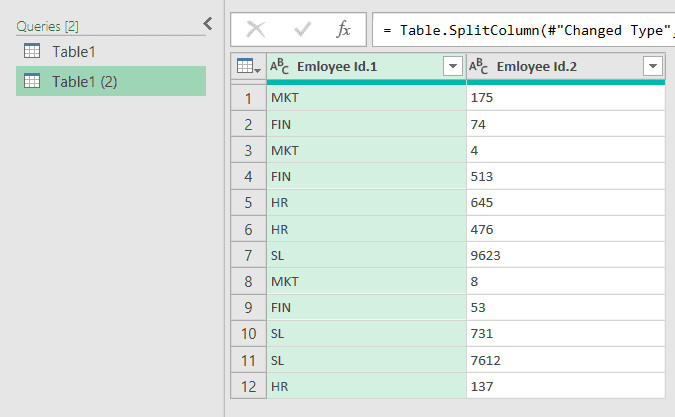Select the cell containing 9623

pos(565,255)
